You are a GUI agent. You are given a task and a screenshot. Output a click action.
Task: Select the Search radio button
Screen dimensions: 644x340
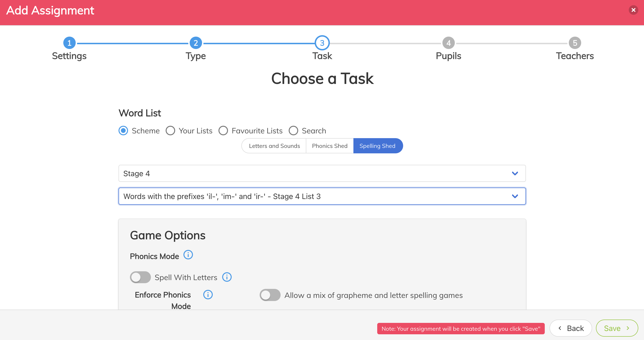(x=293, y=131)
